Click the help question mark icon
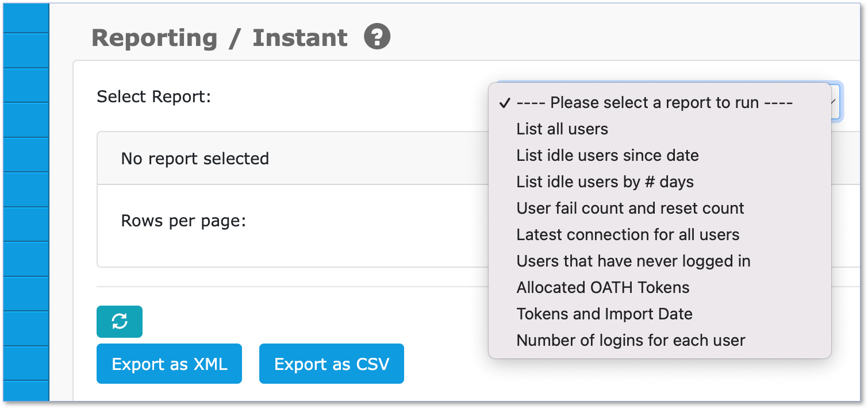This screenshot has height=409, width=868. pos(377,37)
